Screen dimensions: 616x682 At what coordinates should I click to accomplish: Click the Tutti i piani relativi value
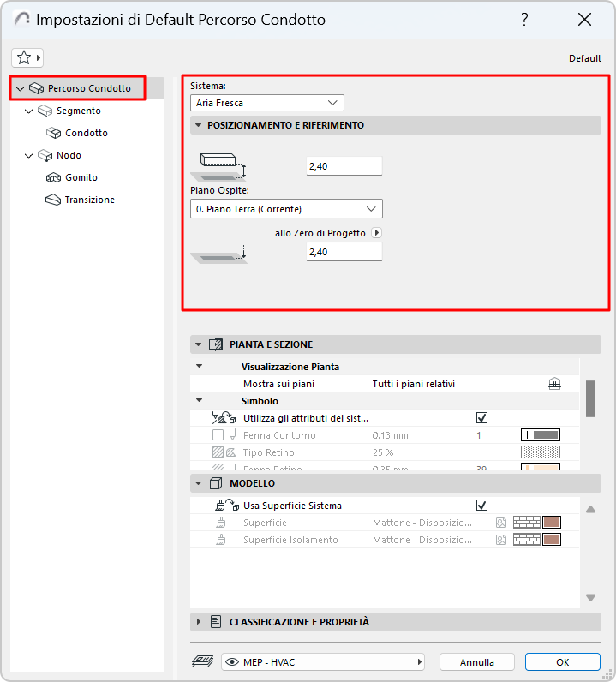click(x=413, y=384)
